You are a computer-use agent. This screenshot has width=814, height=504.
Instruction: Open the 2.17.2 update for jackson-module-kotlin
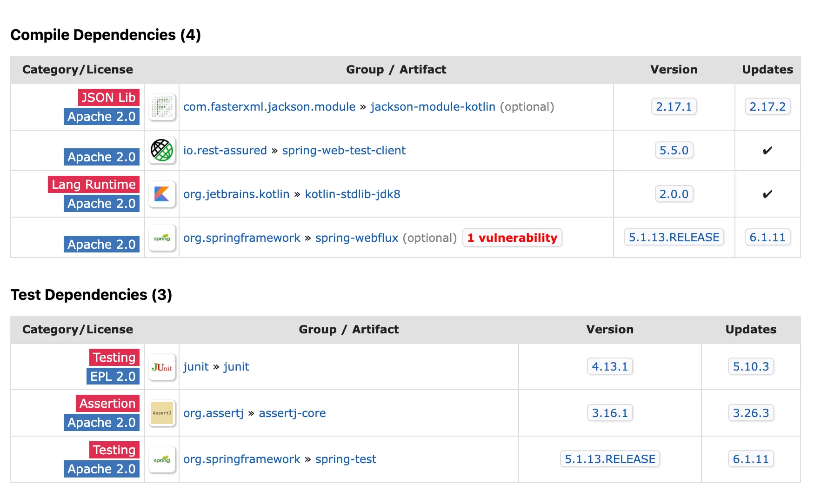pyautogui.click(x=767, y=107)
